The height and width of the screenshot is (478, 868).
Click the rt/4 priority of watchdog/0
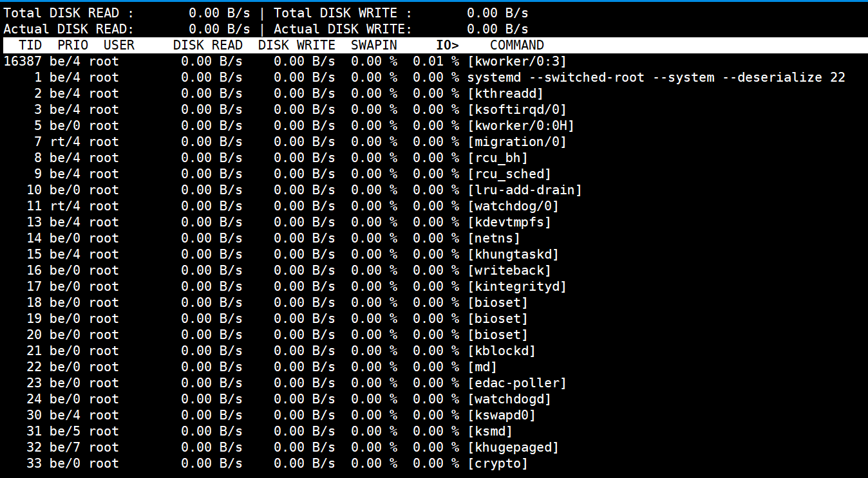pyautogui.click(x=65, y=206)
